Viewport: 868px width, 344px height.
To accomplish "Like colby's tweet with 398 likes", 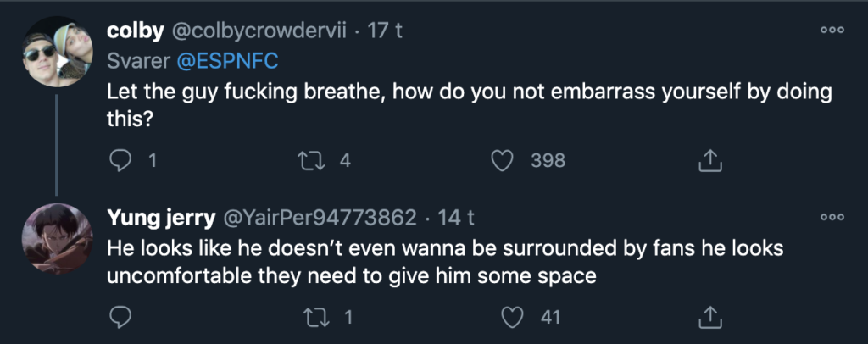I will click(504, 159).
